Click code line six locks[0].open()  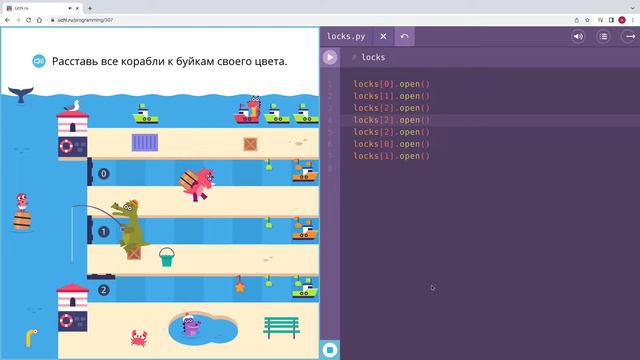[391, 144]
